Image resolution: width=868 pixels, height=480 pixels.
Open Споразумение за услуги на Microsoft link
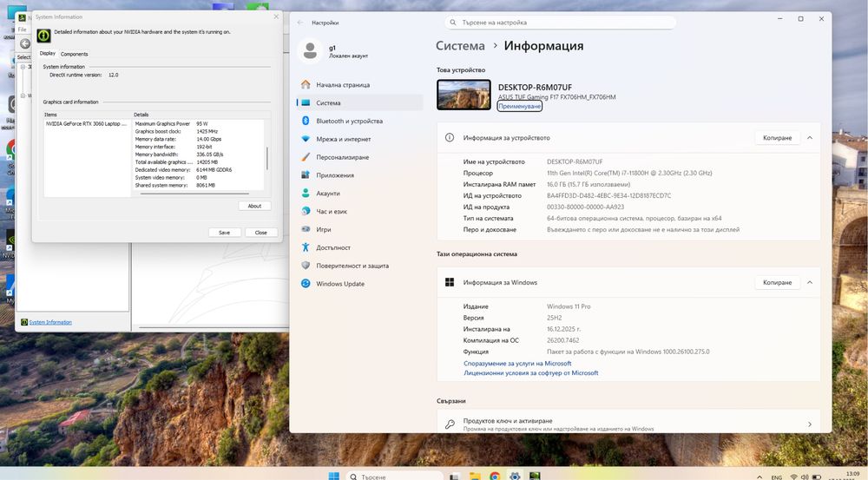click(x=517, y=364)
